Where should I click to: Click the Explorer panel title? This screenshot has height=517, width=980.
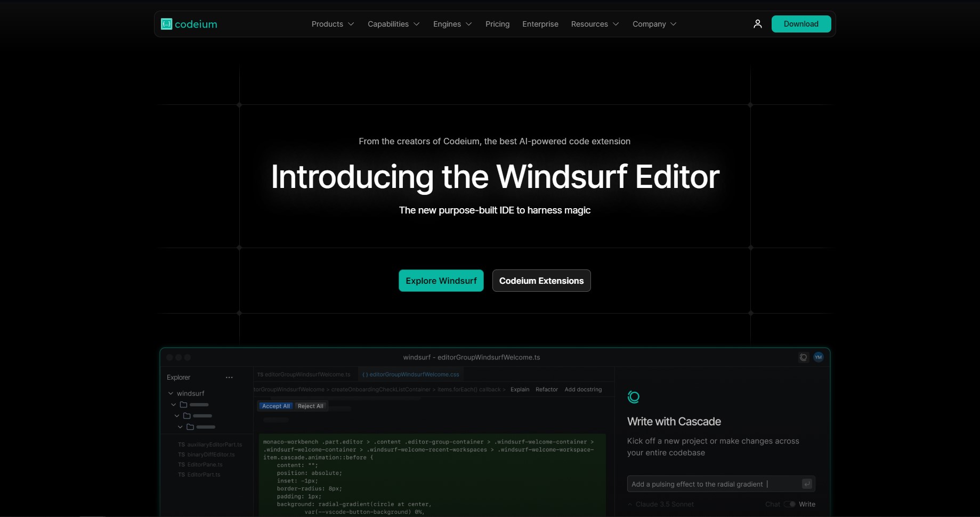179,378
